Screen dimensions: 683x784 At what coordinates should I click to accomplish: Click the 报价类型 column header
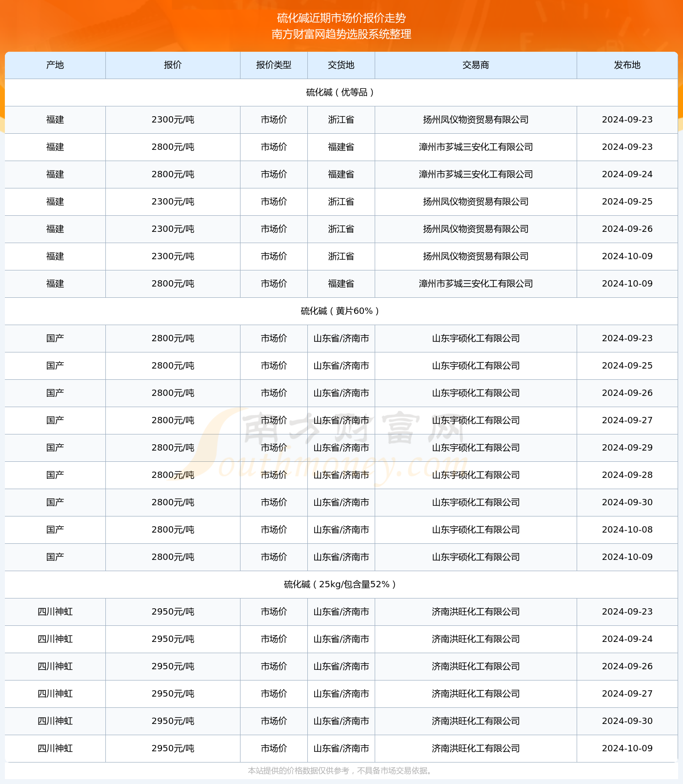(274, 65)
